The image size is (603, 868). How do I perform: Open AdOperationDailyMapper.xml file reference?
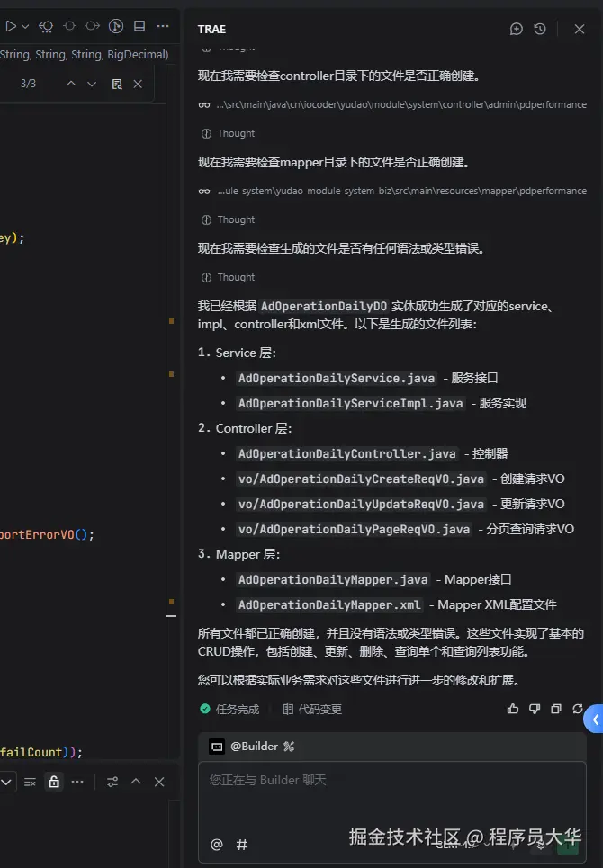click(x=329, y=605)
